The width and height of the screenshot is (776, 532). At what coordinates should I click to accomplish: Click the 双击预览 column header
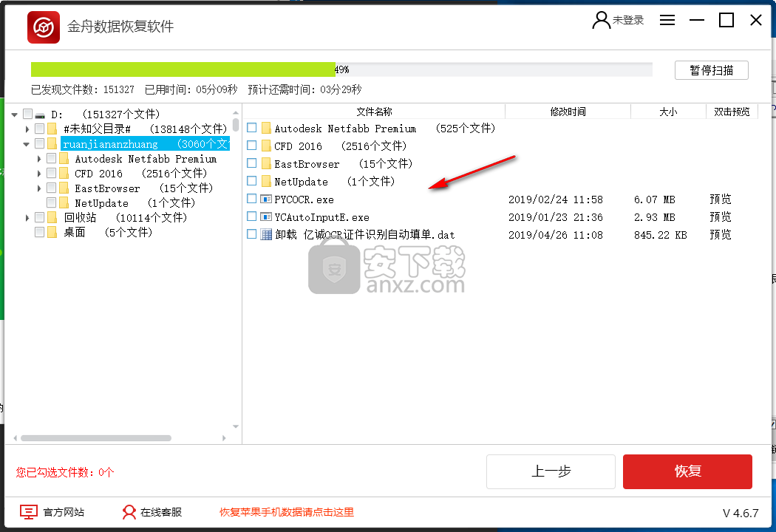(732, 112)
